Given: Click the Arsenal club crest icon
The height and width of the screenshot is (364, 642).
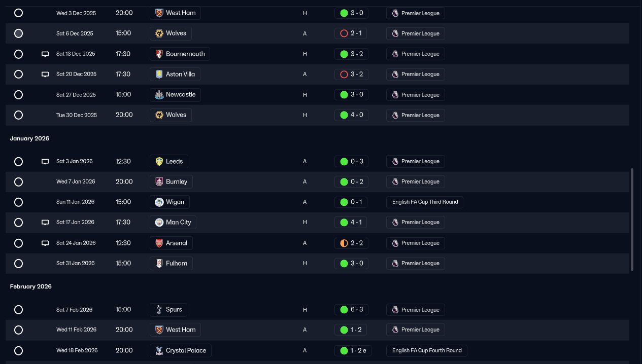Looking at the screenshot, I should (159, 243).
